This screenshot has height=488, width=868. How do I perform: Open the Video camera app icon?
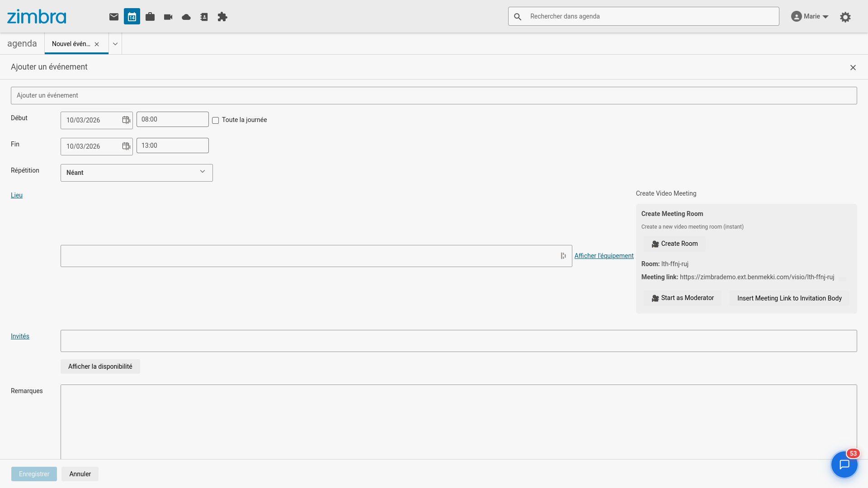click(168, 17)
